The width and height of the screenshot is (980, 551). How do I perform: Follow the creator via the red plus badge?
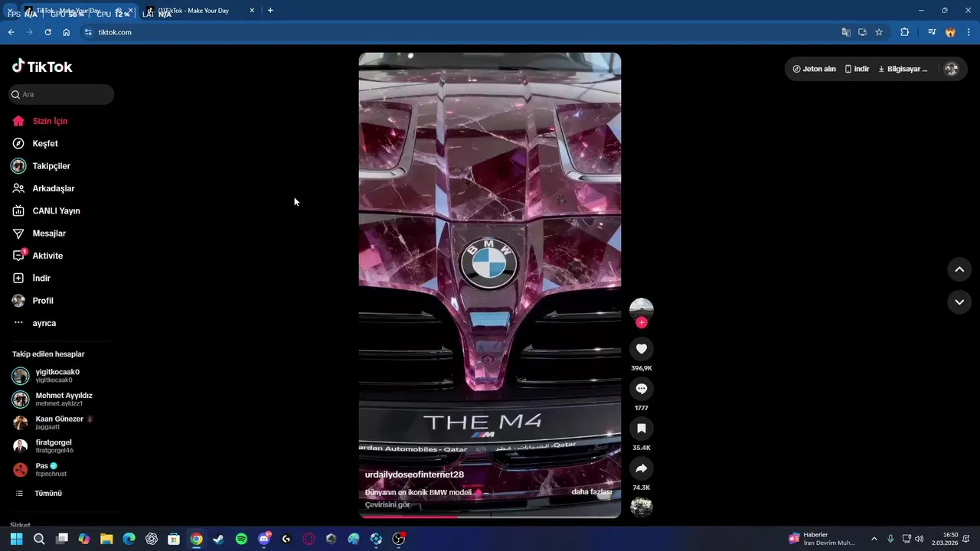coord(642,322)
